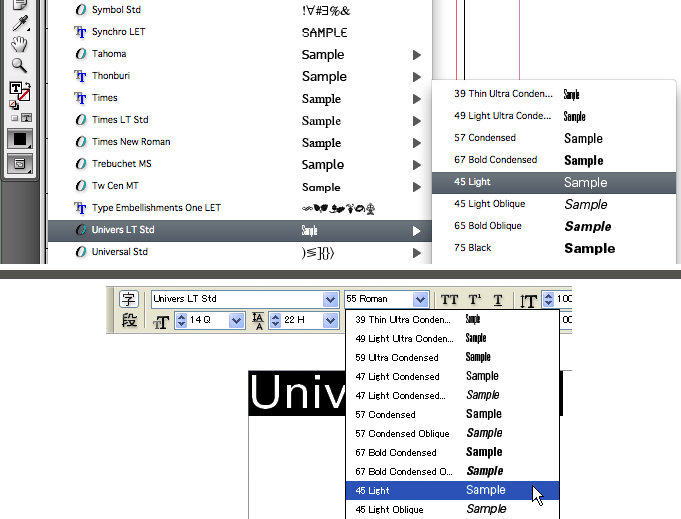Click TrueType icon beside Thonburi

click(80, 76)
